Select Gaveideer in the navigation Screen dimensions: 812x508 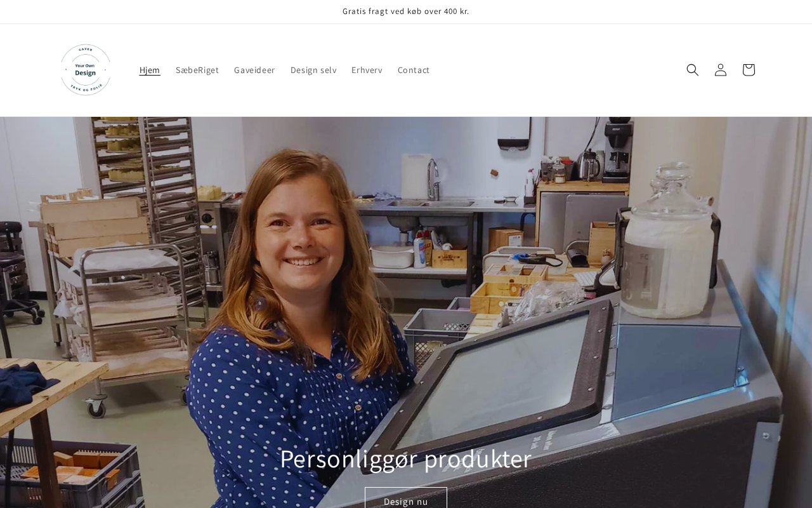coord(254,70)
